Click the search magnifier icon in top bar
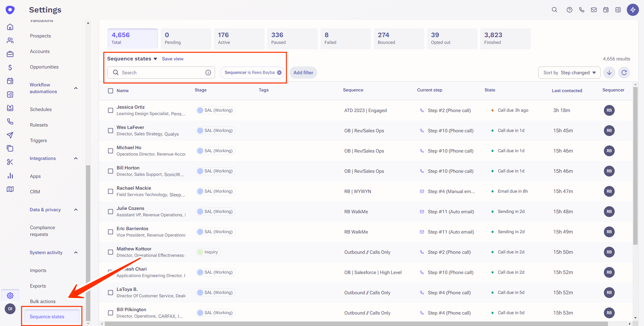The width and height of the screenshot is (644, 326). pyautogui.click(x=554, y=10)
